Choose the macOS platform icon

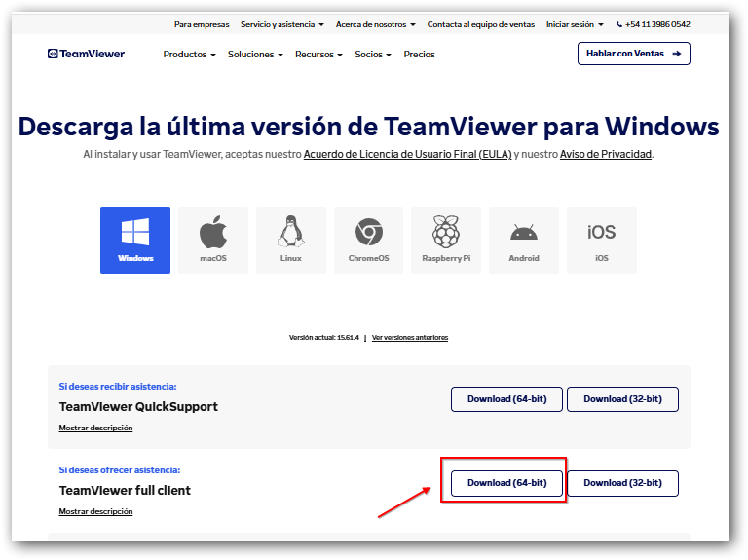pos(213,240)
